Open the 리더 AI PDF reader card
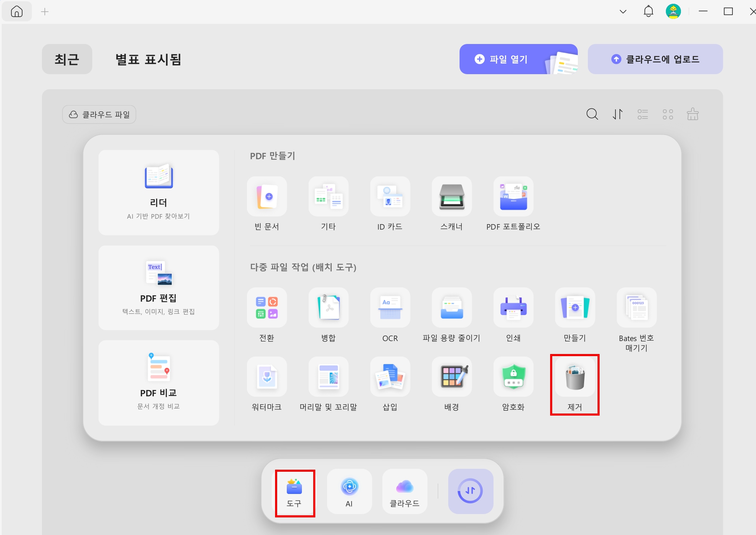Viewport: 756px width, 535px height. [x=158, y=192]
